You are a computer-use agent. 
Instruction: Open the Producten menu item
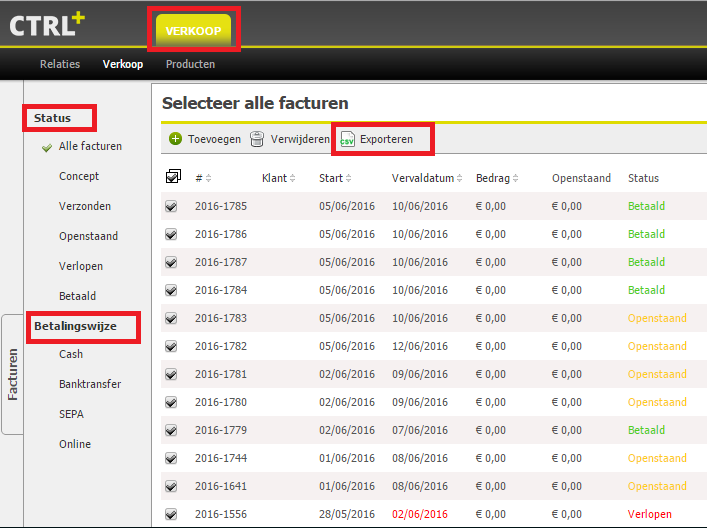pos(190,64)
